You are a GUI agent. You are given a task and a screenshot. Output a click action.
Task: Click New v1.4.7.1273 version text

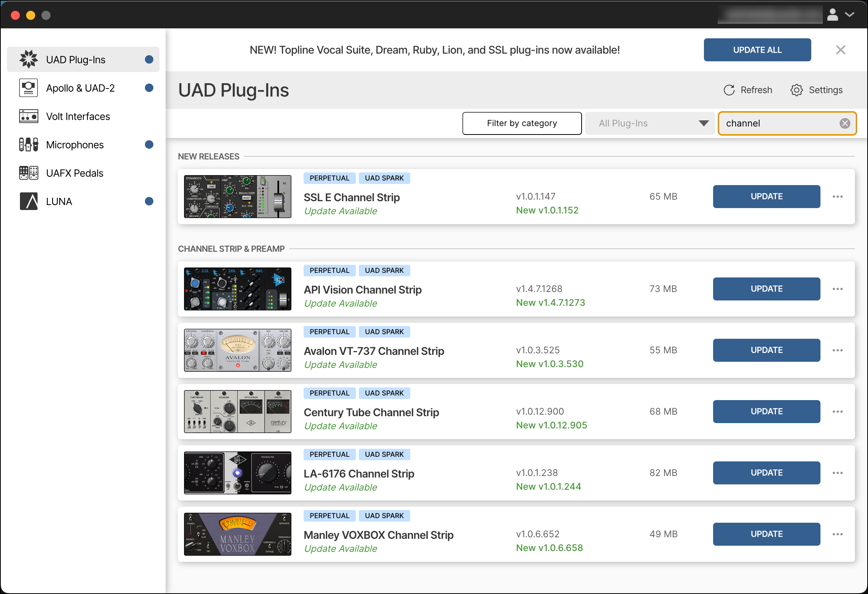pos(551,303)
